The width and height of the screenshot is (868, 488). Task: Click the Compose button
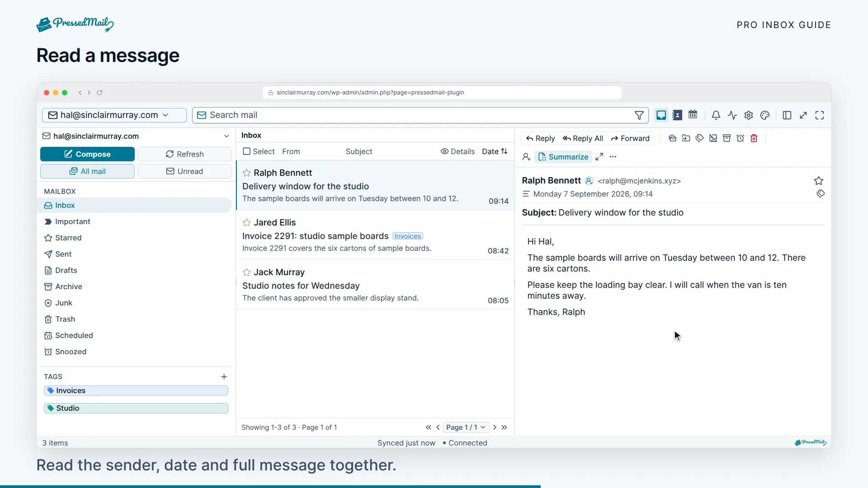[87, 154]
